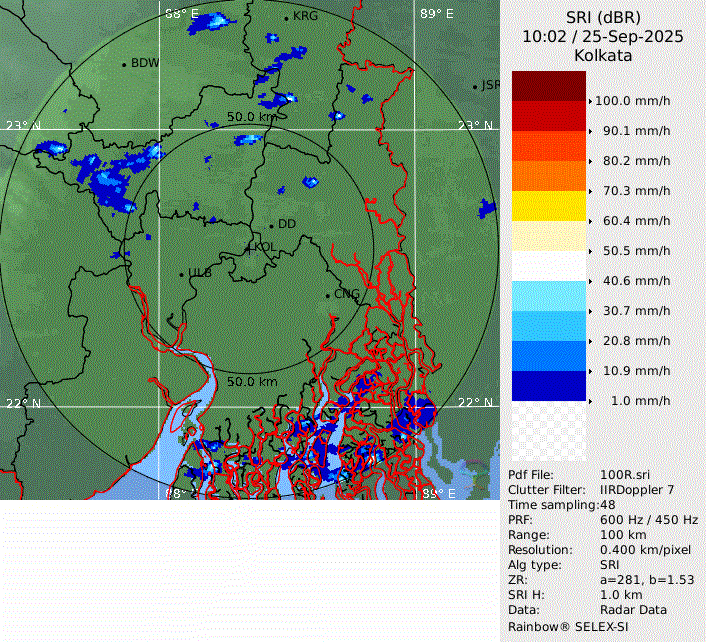The image size is (706, 642).
Task: Select the yellow legend color block
Action: 548,206
